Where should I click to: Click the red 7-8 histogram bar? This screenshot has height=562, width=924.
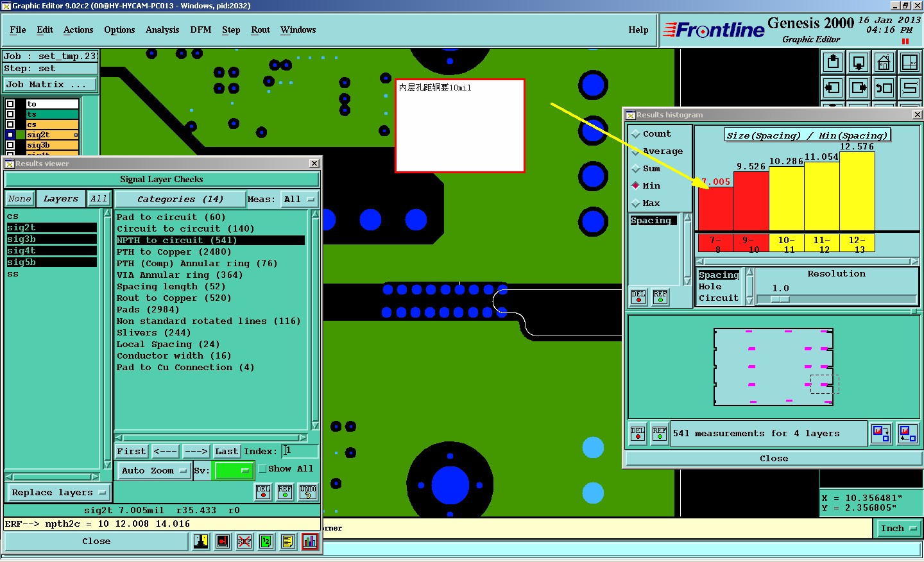tap(715, 209)
